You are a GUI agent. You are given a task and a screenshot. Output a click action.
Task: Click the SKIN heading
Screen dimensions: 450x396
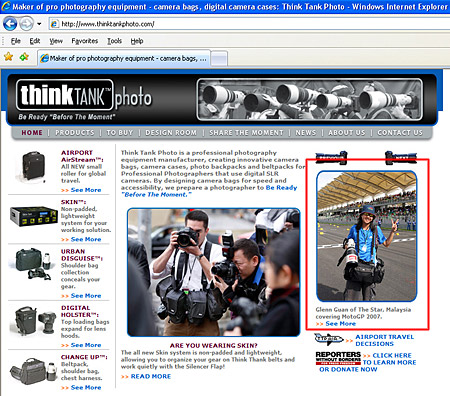tap(74, 202)
